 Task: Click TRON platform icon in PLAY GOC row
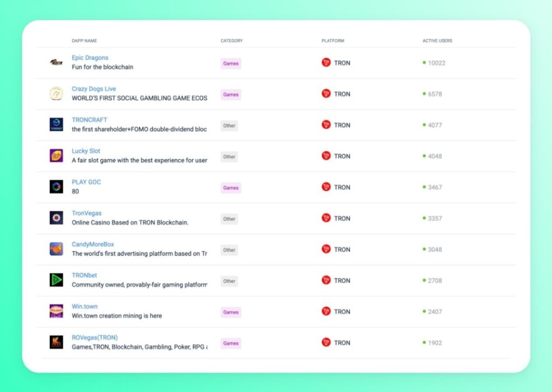(326, 187)
